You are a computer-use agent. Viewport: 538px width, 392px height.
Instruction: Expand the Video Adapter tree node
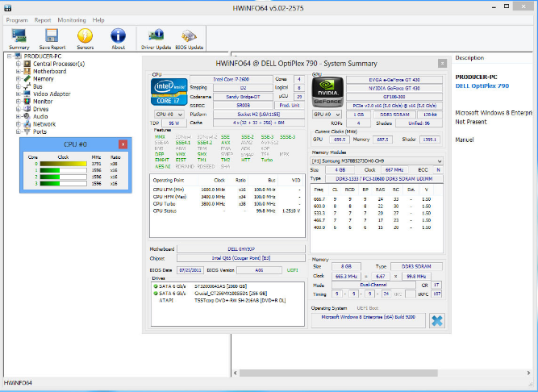point(18,94)
